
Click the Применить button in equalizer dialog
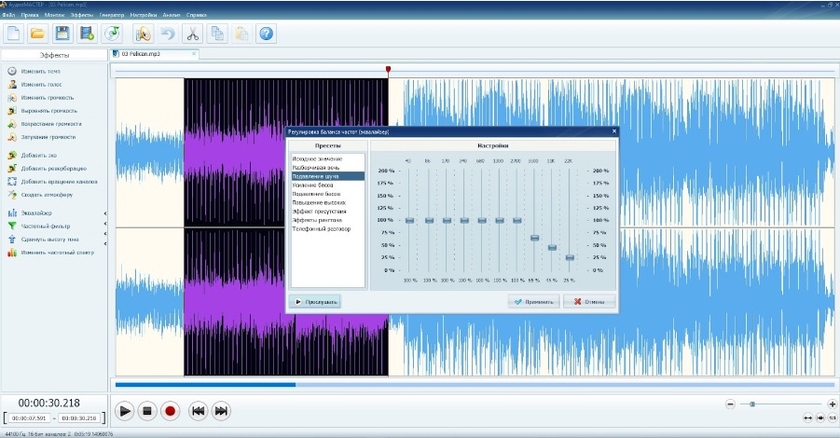tap(533, 301)
